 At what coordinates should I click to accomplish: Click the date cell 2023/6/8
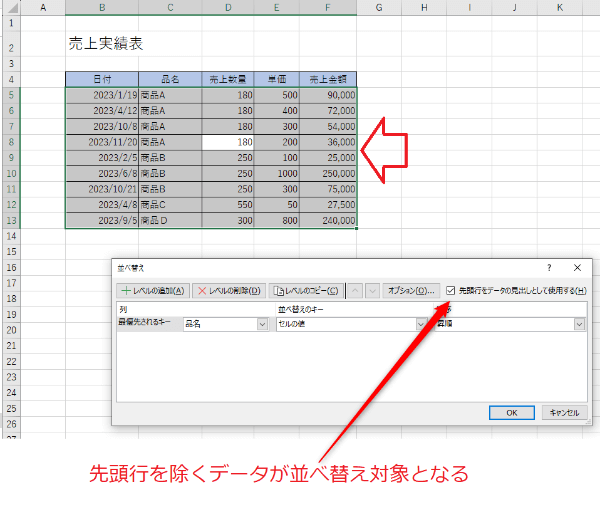pyautogui.click(x=102, y=173)
